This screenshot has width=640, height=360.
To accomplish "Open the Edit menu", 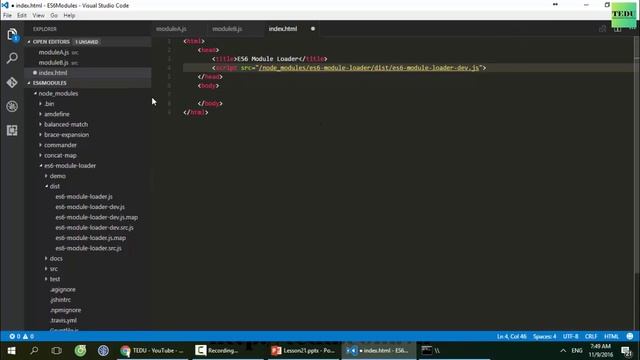I will click(22, 16).
